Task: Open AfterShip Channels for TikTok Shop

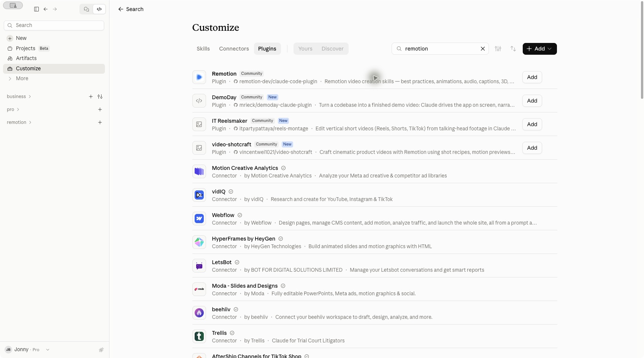Action: 257,356
